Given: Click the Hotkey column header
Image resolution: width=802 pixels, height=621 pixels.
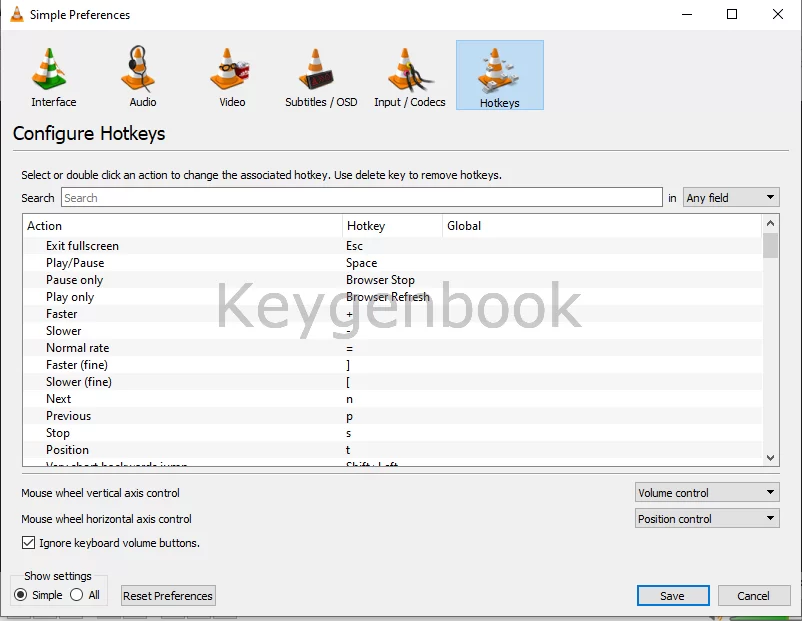Looking at the screenshot, I should pos(392,226).
